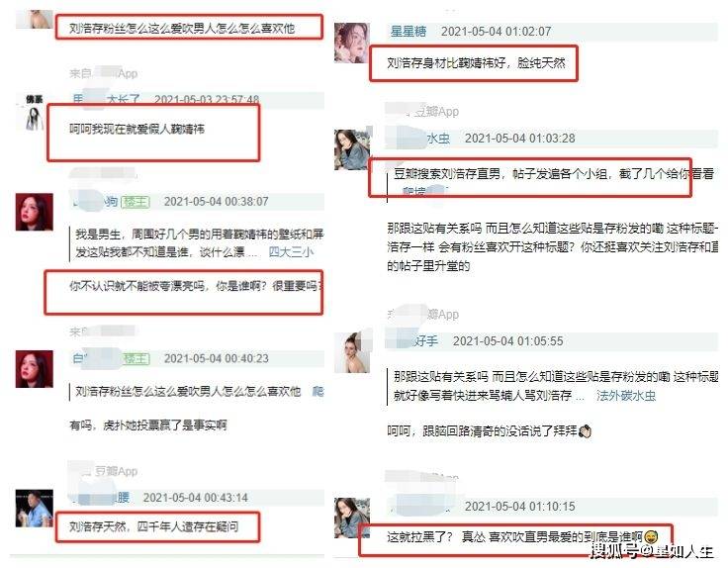Open 星星糖 user profile link
The height and width of the screenshot is (568, 728).
[409, 31]
